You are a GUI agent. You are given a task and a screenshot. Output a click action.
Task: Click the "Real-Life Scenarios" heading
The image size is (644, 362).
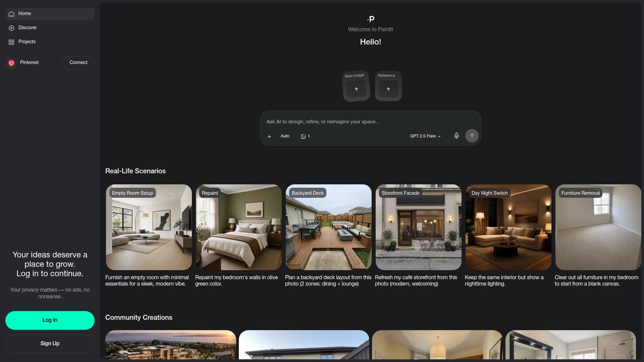pyautogui.click(x=135, y=171)
